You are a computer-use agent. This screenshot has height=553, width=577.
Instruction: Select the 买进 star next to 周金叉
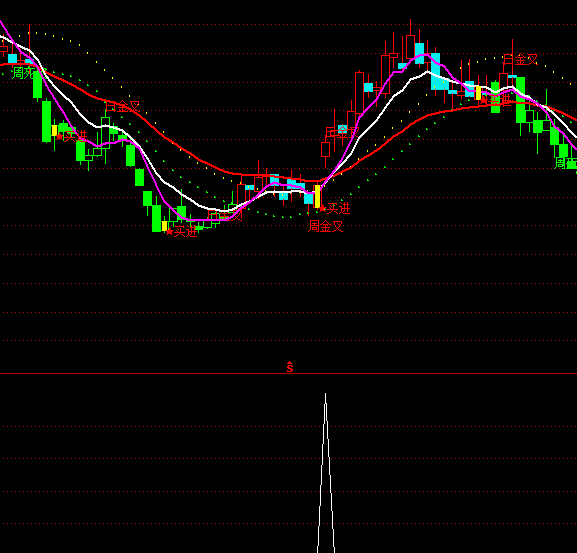click(323, 209)
